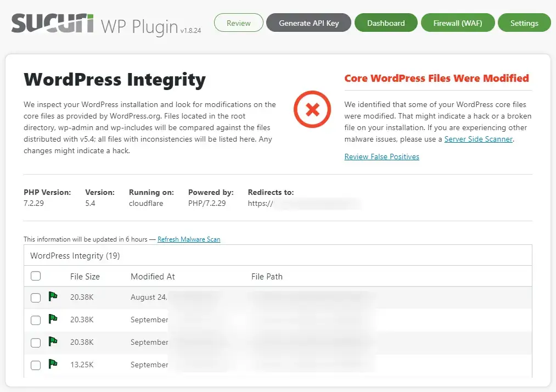Click the File Size column header
556x392 pixels.
85,276
